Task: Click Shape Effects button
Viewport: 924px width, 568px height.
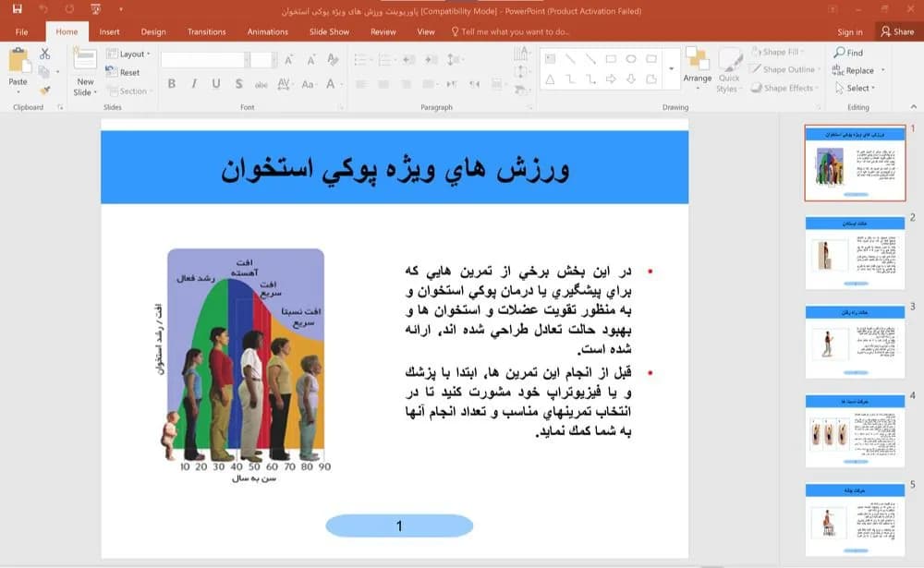Action: pyautogui.click(x=784, y=88)
